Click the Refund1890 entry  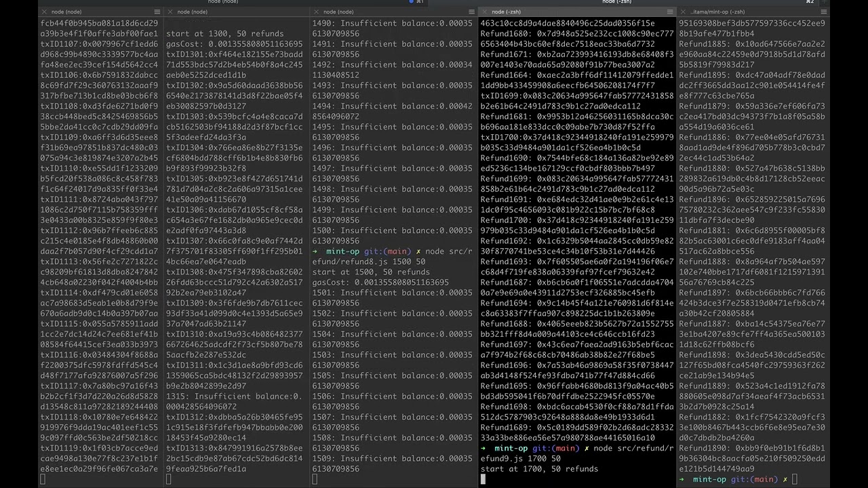point(752,458)
